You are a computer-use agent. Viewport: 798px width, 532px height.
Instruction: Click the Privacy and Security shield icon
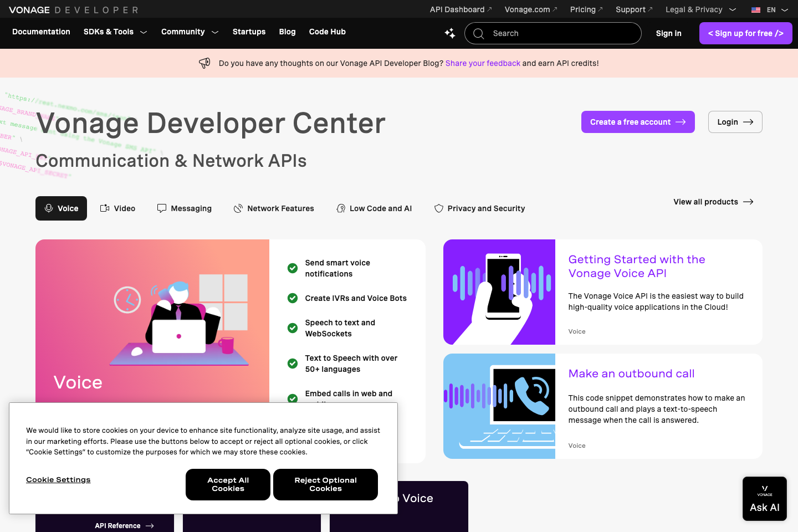[x=438, y=208]
